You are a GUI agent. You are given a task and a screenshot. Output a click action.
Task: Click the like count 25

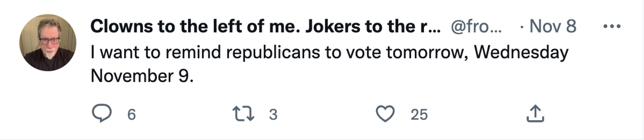pyautogui.click(x=419, y=115)
